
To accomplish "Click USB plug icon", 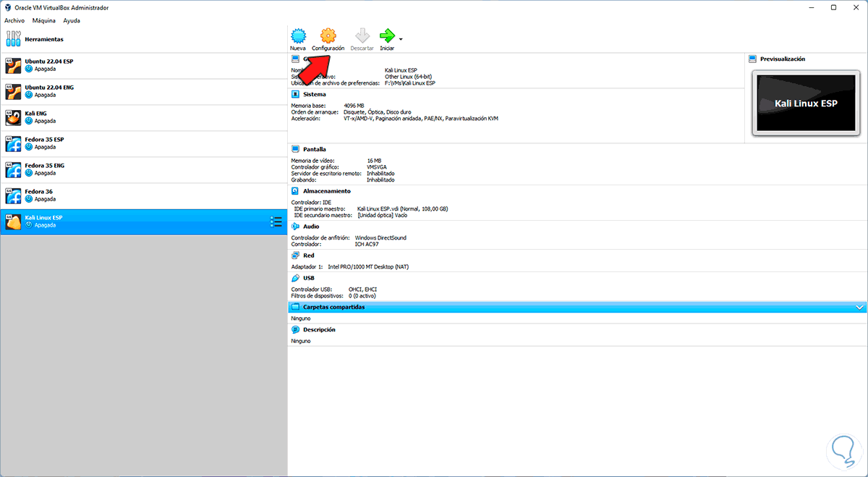I will (295, 277).
